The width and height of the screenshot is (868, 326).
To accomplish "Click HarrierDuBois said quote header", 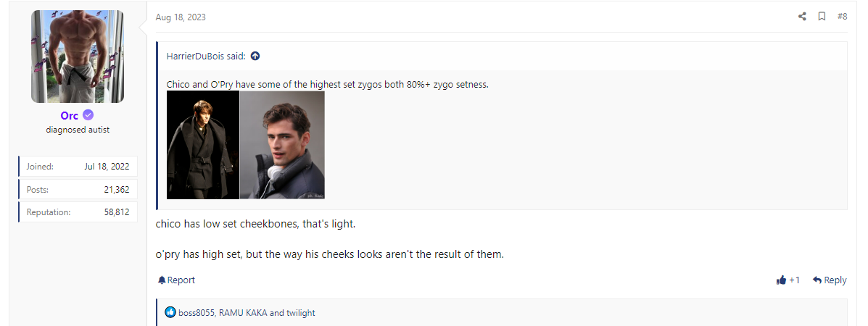I will pos(206,56).
